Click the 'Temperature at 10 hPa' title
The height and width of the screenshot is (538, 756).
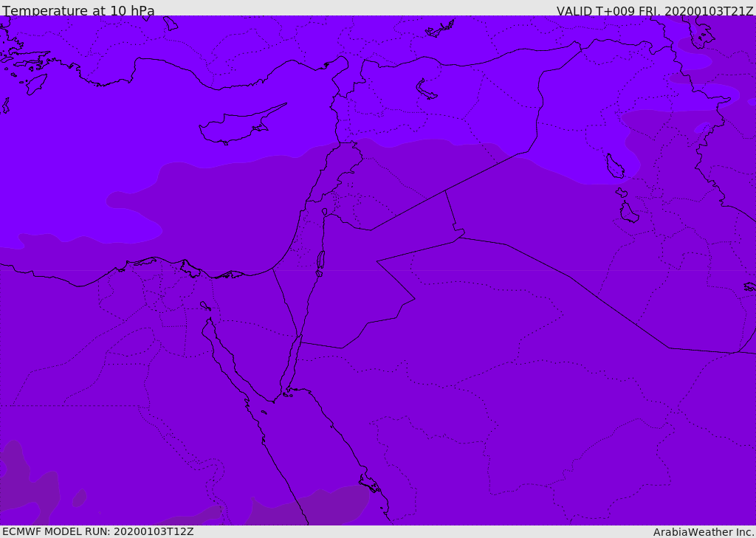78,10
